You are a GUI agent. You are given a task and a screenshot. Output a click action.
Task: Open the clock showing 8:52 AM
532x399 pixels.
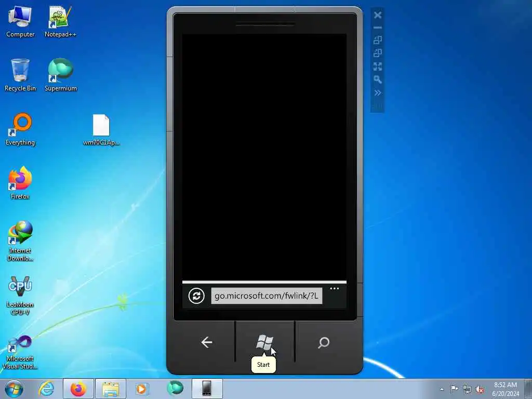tap(506, 389)
